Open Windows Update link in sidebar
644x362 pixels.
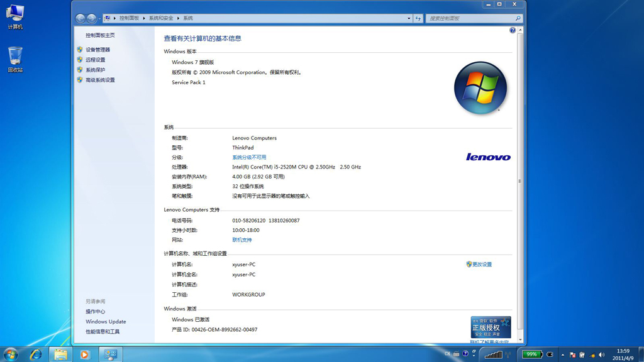(106, 322)
